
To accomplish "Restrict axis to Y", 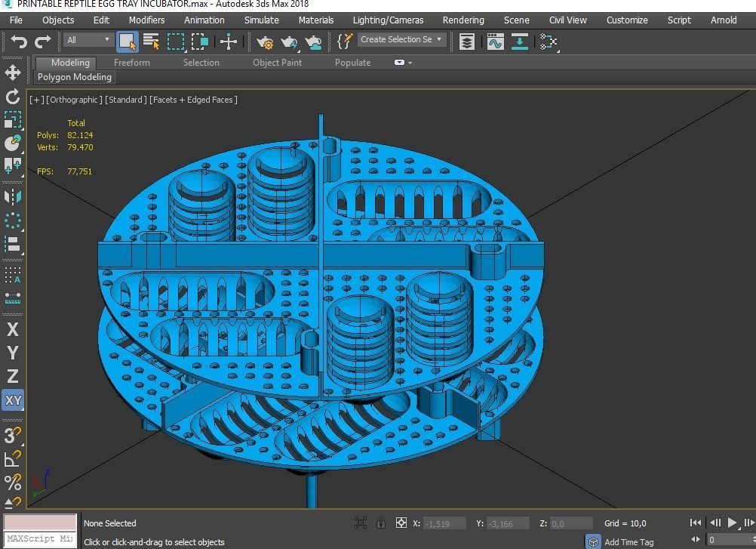I will point(13,353).
